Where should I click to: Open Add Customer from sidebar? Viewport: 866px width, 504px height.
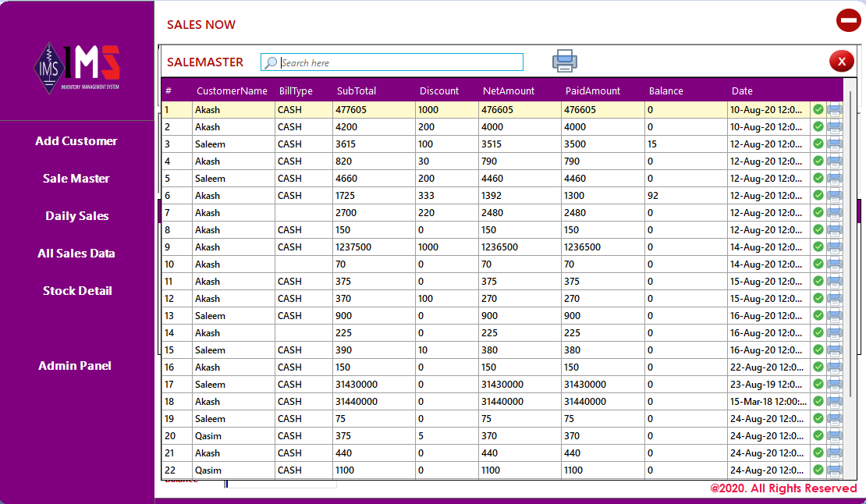pyautogui.click(x=76, y=140)
